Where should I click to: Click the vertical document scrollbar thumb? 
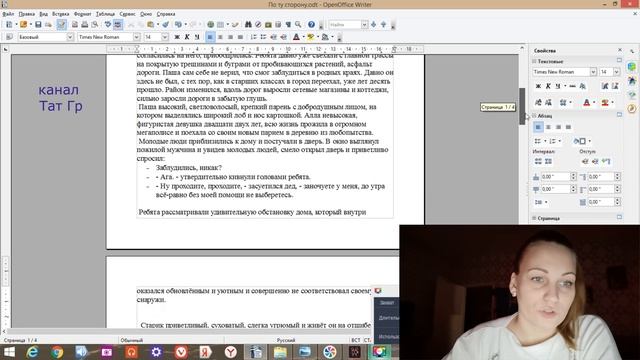coord(522,106)
